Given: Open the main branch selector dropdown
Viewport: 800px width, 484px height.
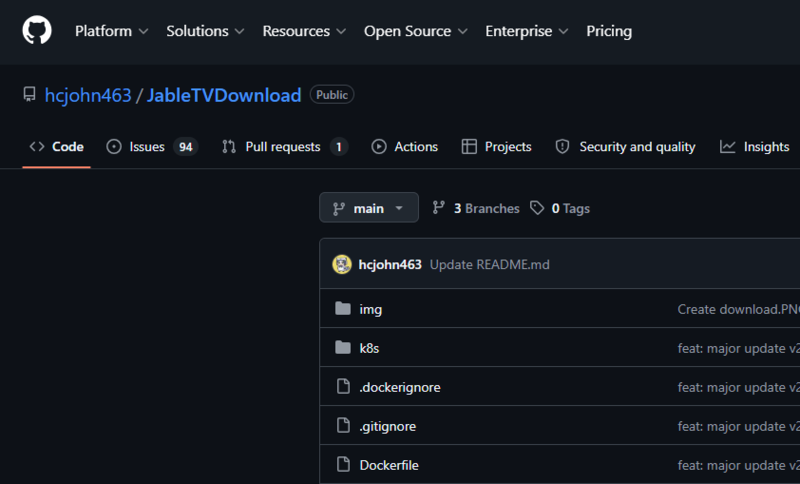Looking at the screenshot, I should pyautogui.click(x=369, y=208).
